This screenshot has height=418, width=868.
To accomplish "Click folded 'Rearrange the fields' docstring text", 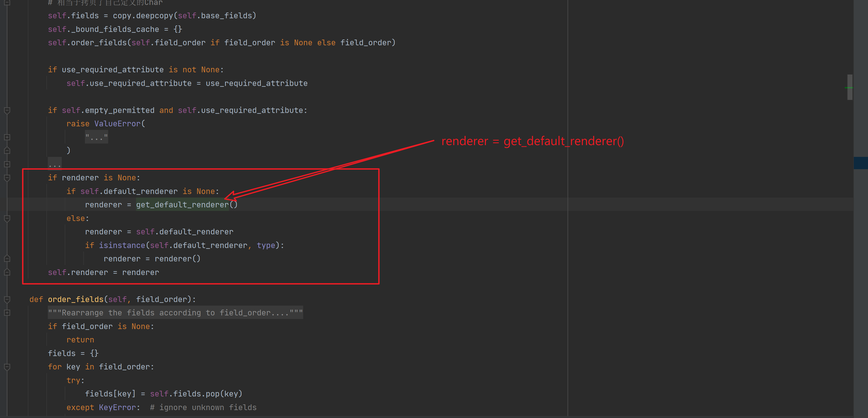I will click(x=175, y=313).
